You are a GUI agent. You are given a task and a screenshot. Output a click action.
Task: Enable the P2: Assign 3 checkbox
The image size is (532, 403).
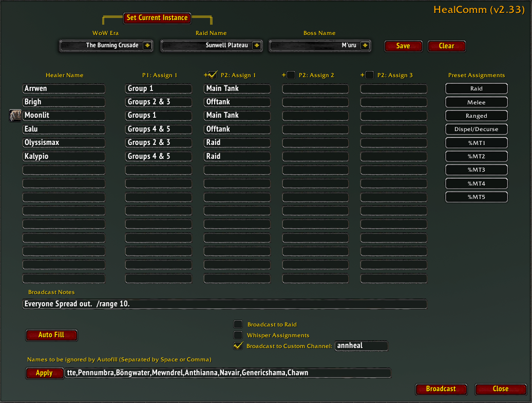(370, 75)
